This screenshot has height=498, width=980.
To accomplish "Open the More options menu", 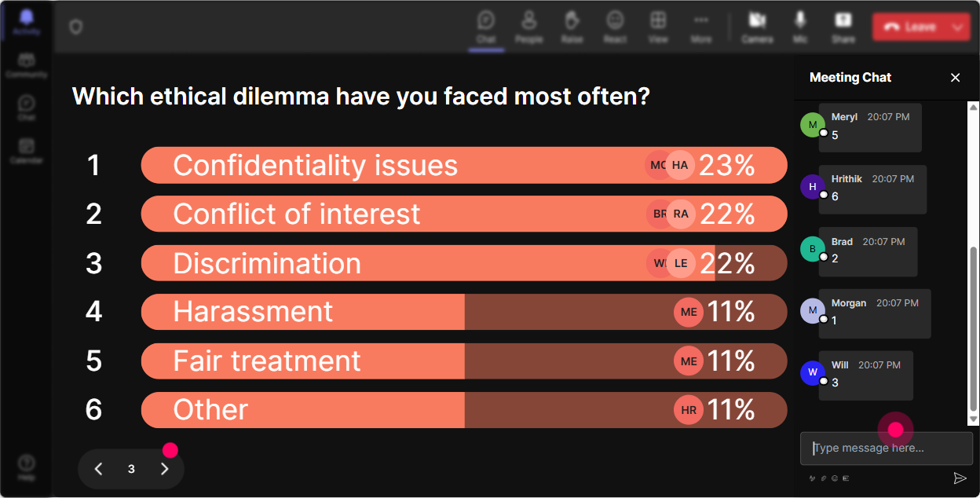I will (x=701, y=27).
